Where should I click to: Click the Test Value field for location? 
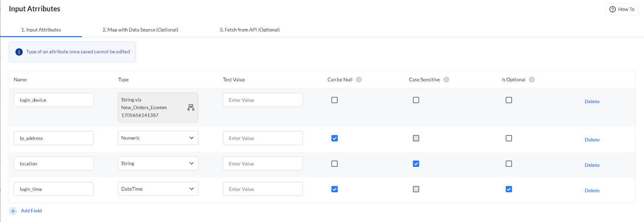[262, 164]
